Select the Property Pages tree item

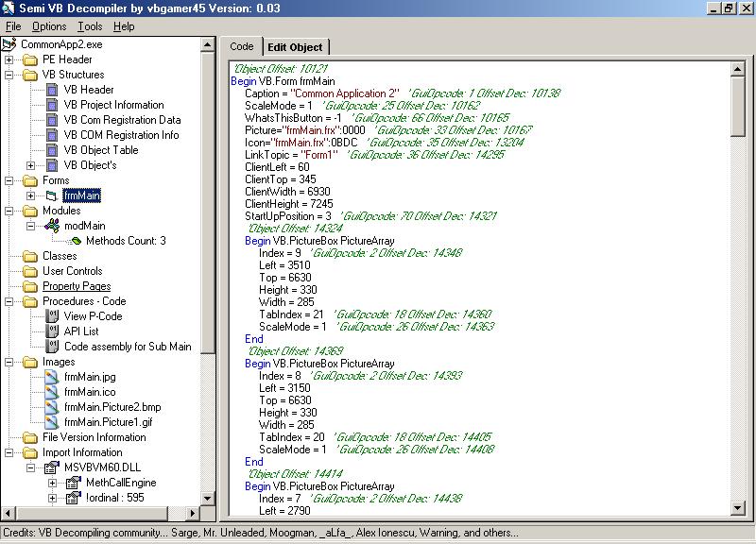[77, 286]
